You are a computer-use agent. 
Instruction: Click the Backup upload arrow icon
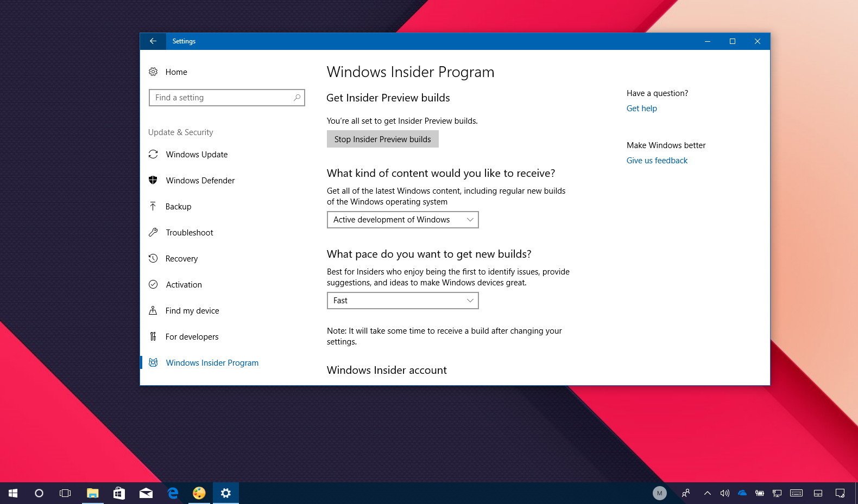[153, 206]
